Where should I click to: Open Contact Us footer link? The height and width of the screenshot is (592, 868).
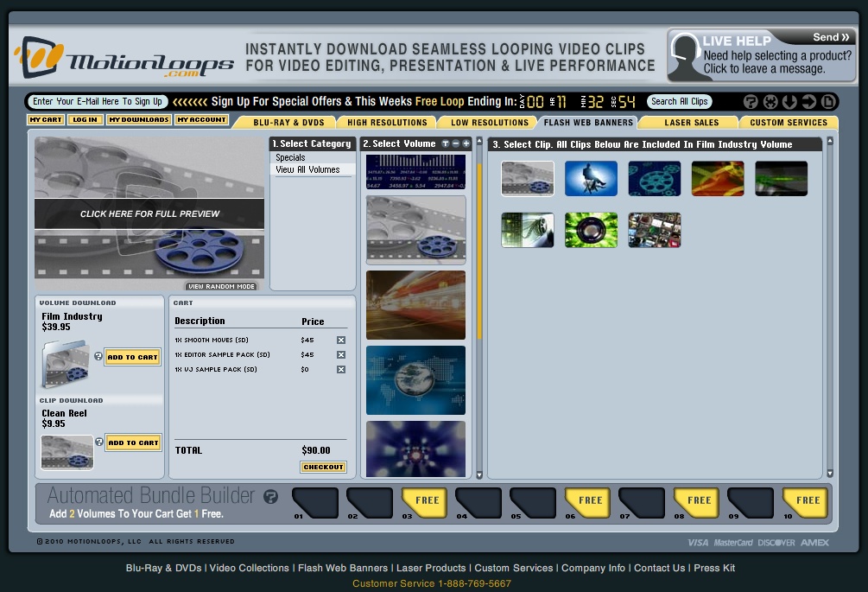click(659, 568)
